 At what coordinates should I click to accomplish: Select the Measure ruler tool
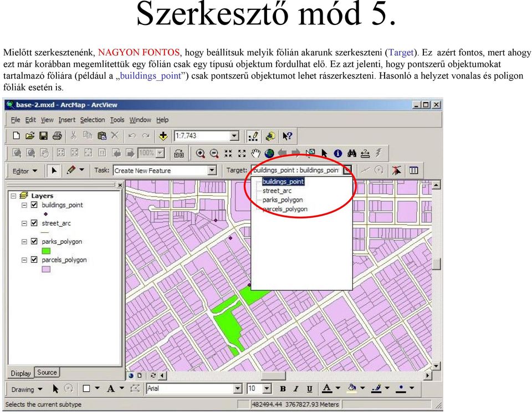pos(365,154)
